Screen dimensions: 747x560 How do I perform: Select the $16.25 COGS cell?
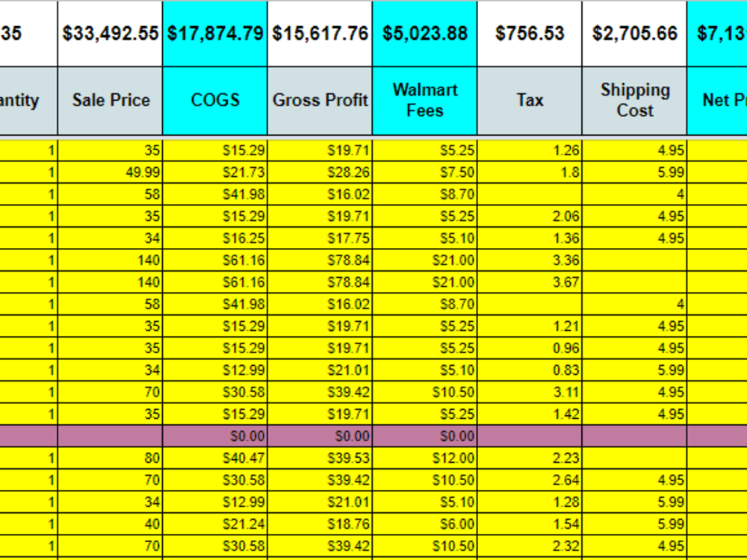pos(215,238)
